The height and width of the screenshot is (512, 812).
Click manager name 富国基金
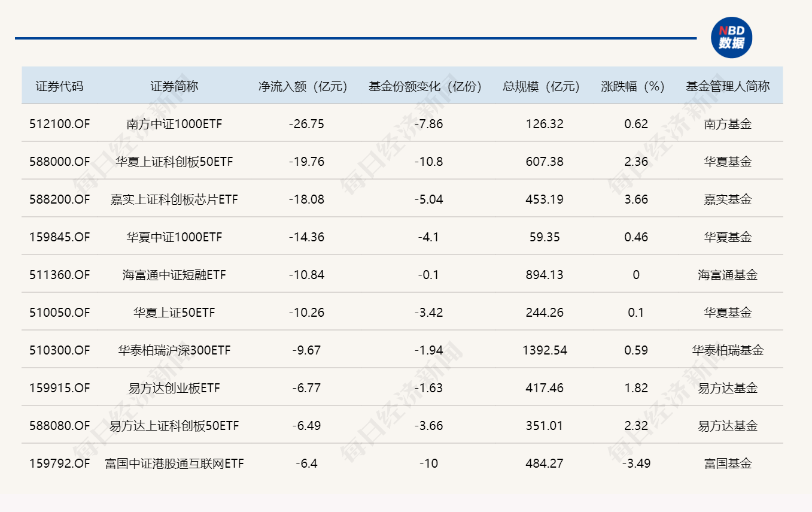(728, 463)
